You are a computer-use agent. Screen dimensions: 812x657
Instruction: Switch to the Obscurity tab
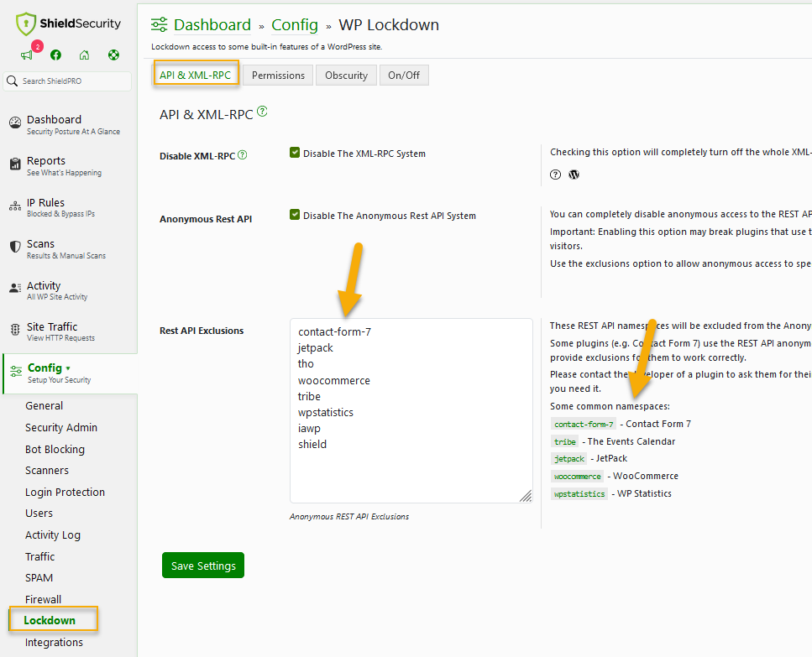346,75
